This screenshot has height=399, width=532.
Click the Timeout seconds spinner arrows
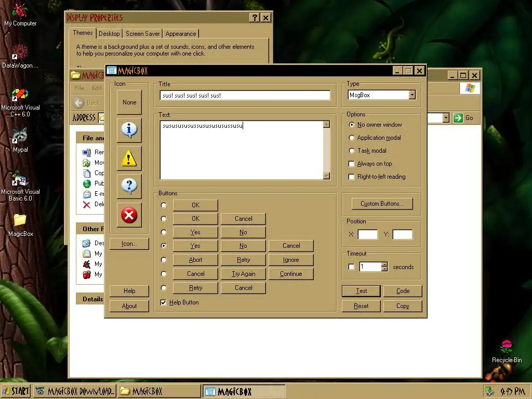(384, 267)
